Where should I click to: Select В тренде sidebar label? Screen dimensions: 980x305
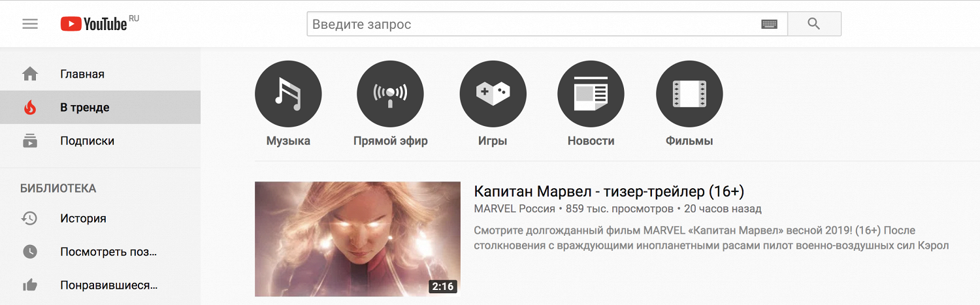point(85,108)
